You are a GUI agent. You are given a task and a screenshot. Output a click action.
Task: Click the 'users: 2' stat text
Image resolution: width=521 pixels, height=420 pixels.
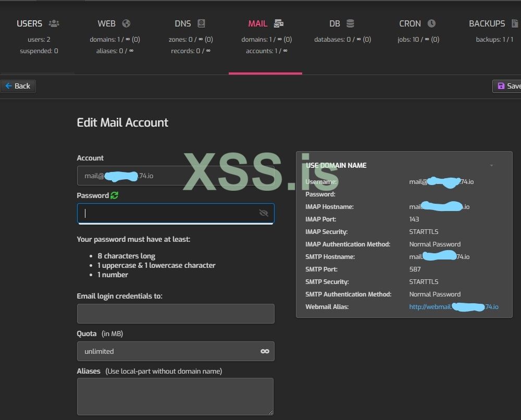coord(39,40)
